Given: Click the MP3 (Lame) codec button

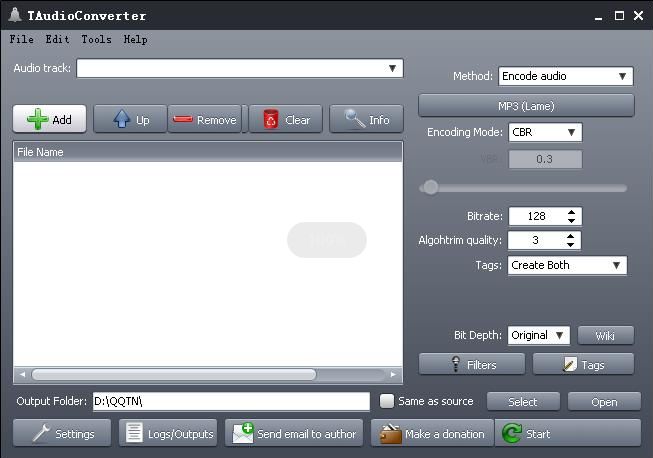Looking at the screenshot, I should tap(526, 106).
